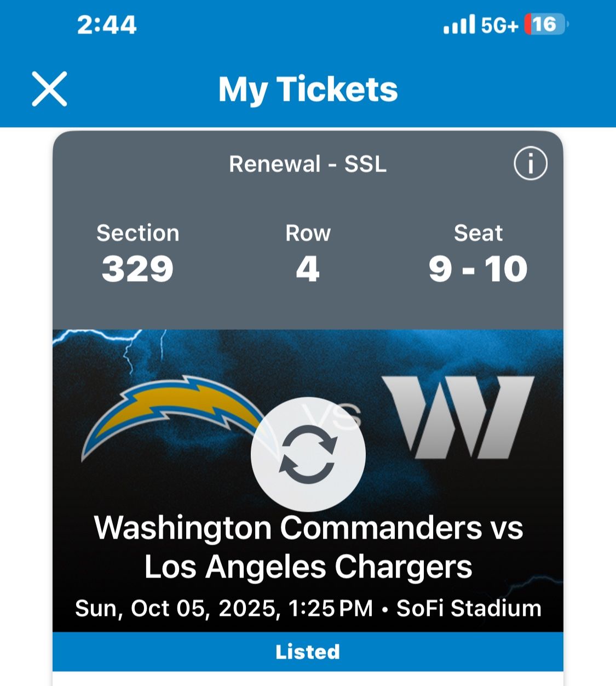Image resolution: width=616 pixels, height=686 pixels.
Task: Open the Washington Commanders vs Chargers event title
Action: pos(308,547)
